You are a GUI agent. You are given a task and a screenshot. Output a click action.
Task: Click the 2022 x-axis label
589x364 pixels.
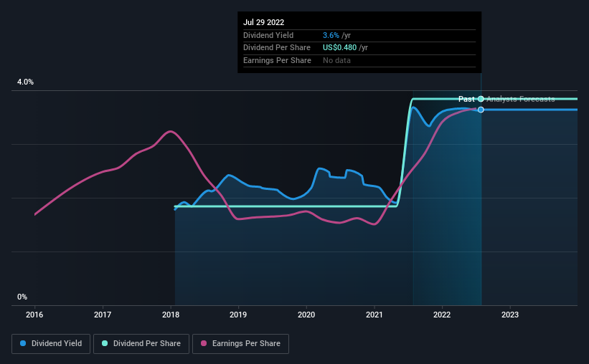[442, 315]
